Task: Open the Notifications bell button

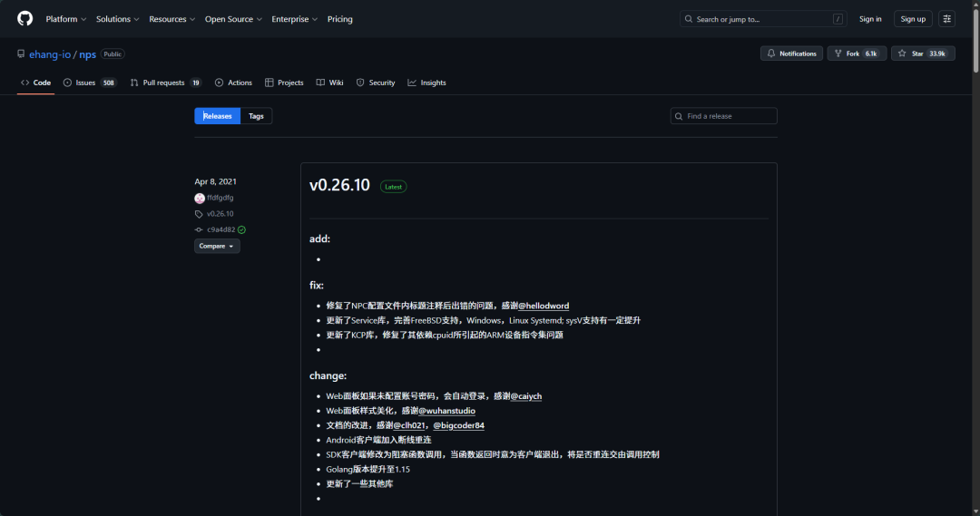Action: pos(791,54)
